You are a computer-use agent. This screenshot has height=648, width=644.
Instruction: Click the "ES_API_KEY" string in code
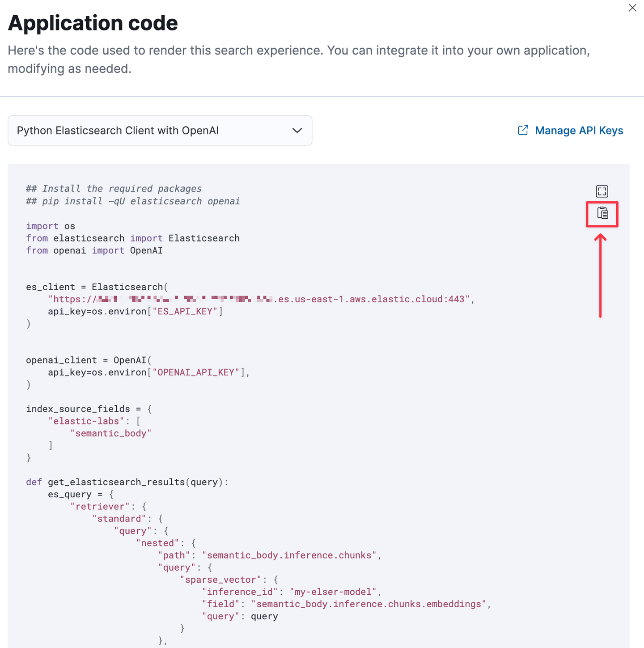coord(185,311)
